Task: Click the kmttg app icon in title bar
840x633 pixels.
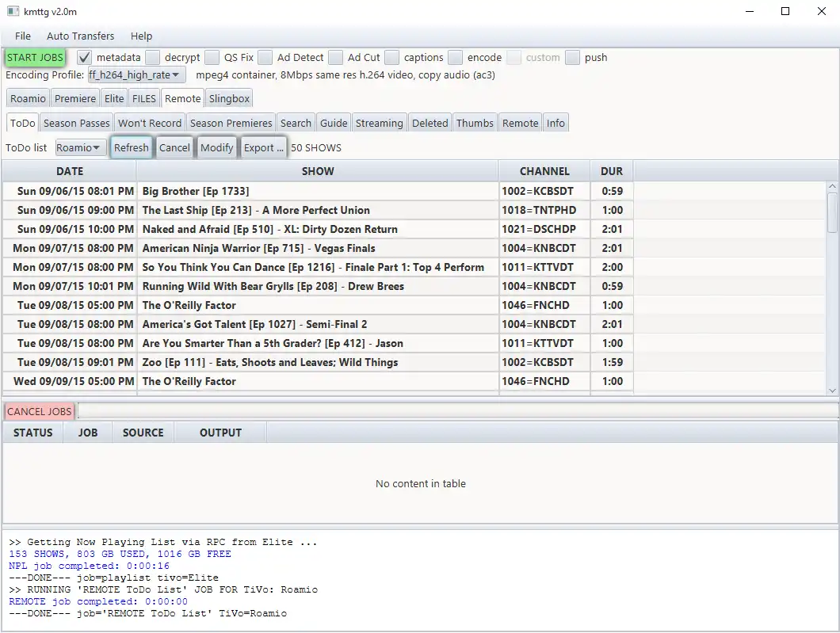Action: coord(13,12)
